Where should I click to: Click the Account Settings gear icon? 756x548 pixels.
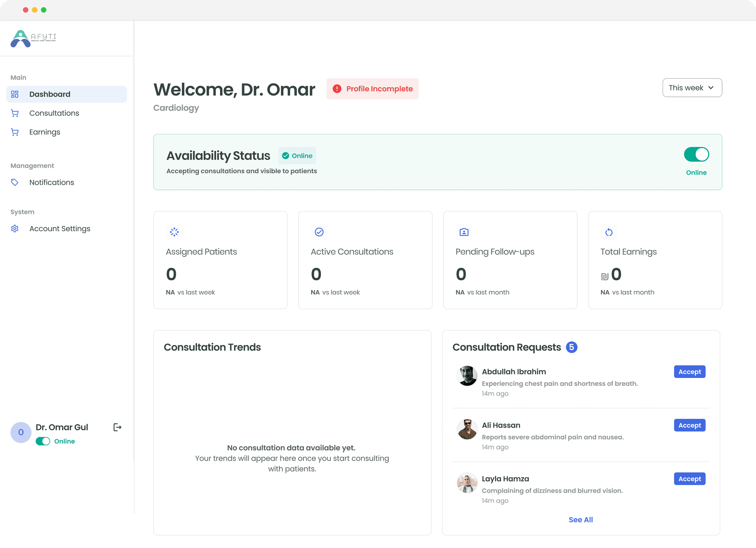(15, 229)
